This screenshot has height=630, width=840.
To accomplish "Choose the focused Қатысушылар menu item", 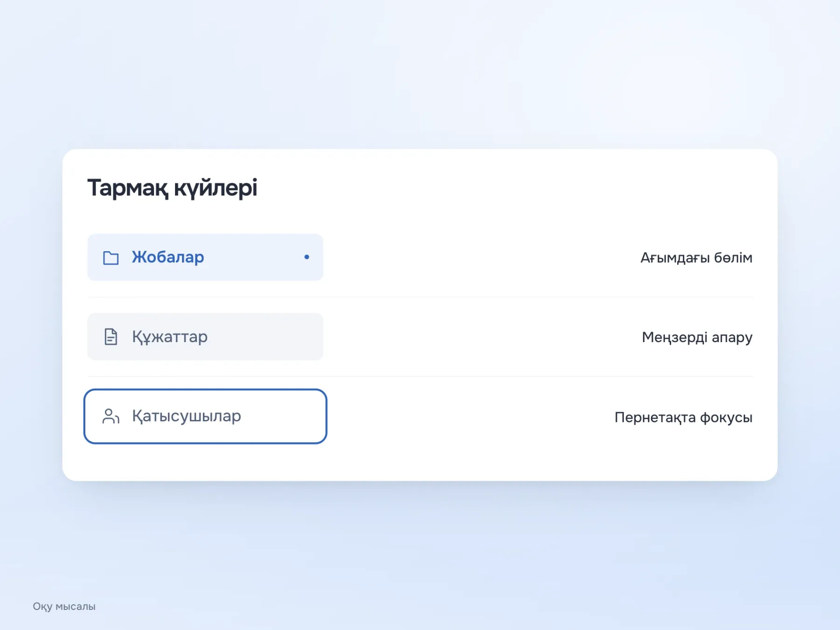I will click(x=205, y=416).
